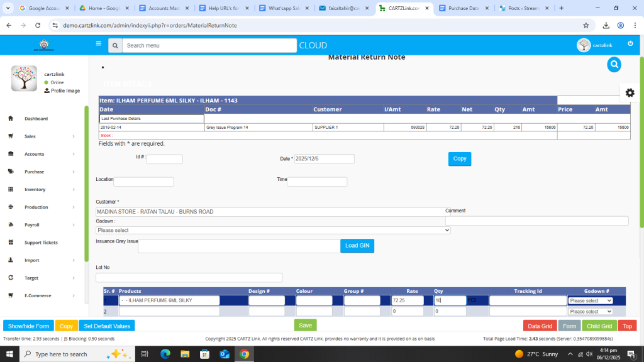Click the Lot No input field
The height and width of the screenshot is (362, 644).
189,278
